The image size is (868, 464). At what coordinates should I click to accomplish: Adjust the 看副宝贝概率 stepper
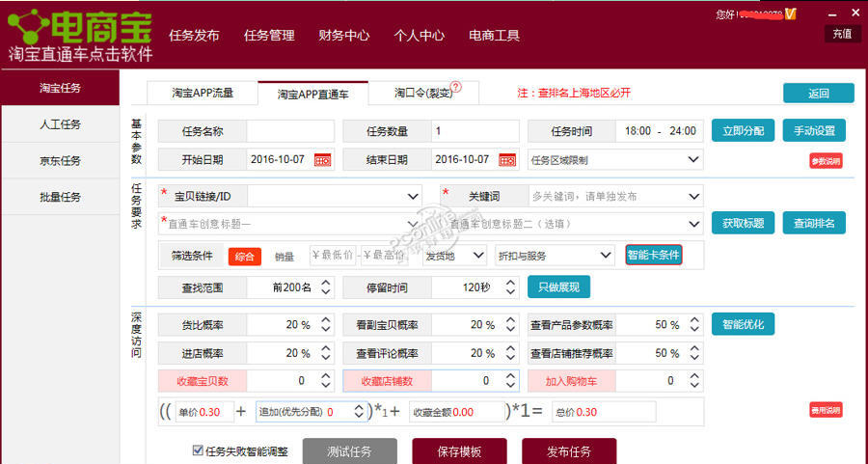click(x=510, y=324)
